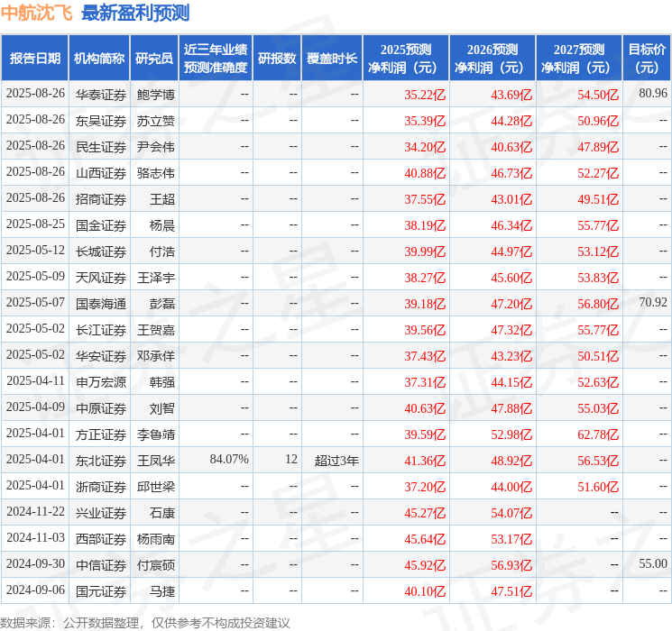Click the 84.07% accuracy value
This screenshot has width=672, height=631.
pyautogui.click(x=229, y=459)
